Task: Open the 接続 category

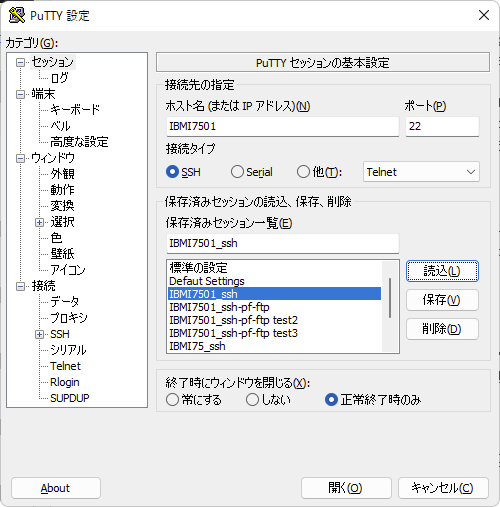Action: tap(43, 286)
